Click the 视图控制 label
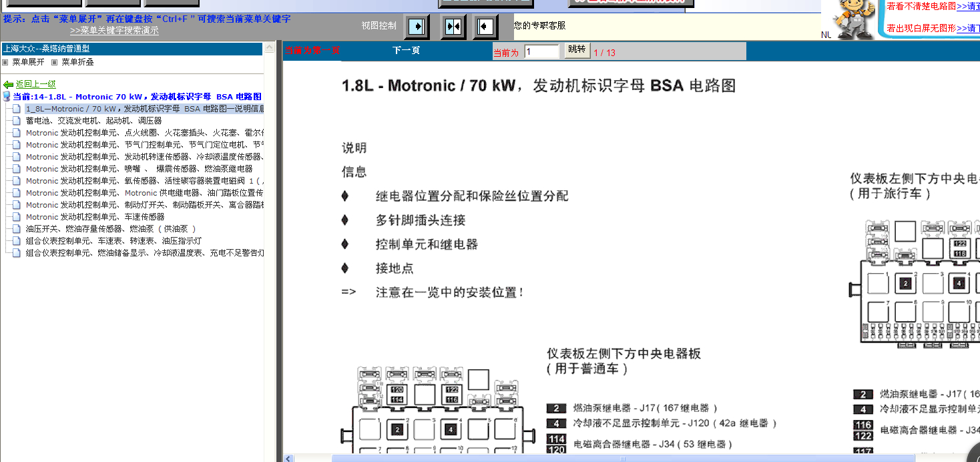980x462 pixels. pos(379,26)
